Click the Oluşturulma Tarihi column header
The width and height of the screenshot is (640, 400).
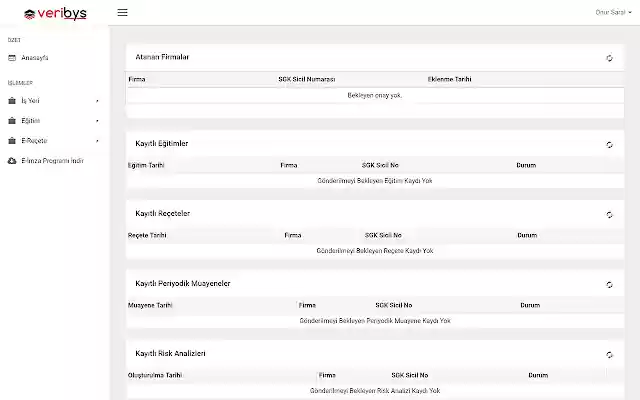154,376
